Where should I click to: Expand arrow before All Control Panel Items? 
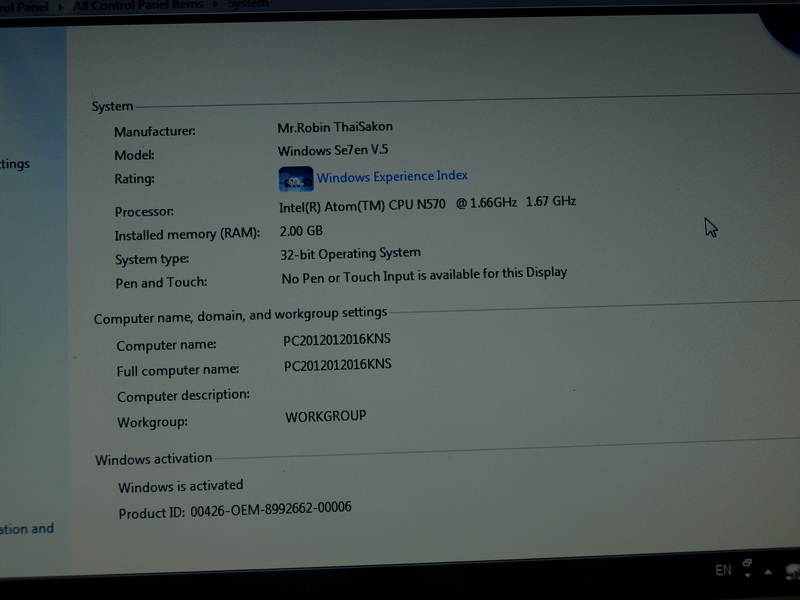click(62, 6)
